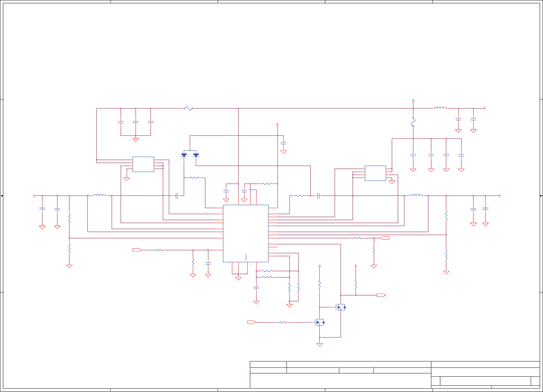Select the inductor on the right main rail
543x392 pixels.
click(x=416, y=195)
